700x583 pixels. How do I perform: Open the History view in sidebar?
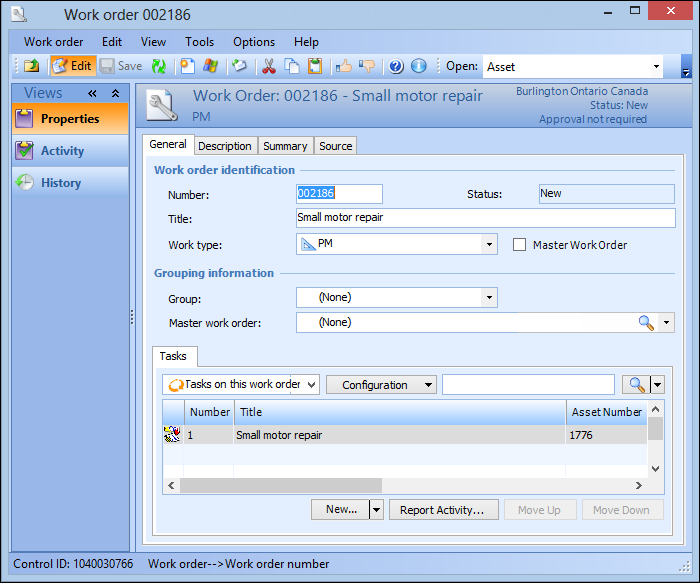click(60, 183)
